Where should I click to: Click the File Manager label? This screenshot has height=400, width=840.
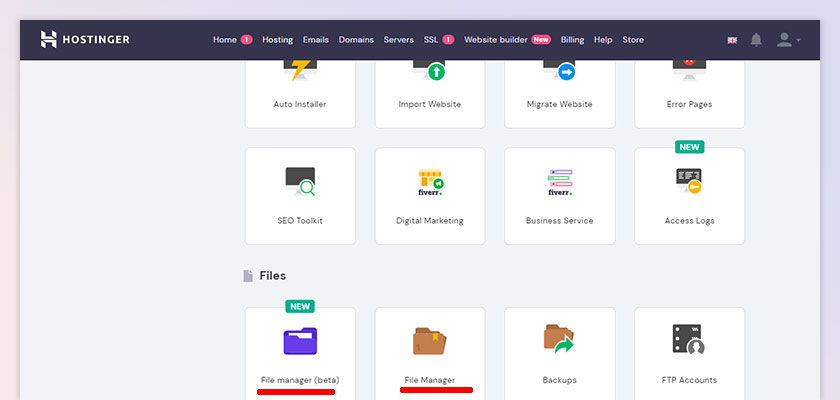coord(430,380)
